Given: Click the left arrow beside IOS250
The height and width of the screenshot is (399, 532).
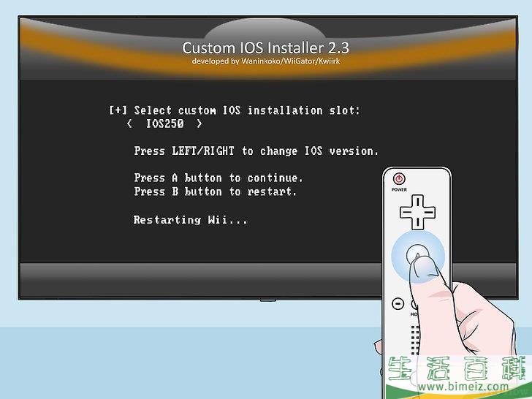Looking at the screenshot, I should pos(129,123).
